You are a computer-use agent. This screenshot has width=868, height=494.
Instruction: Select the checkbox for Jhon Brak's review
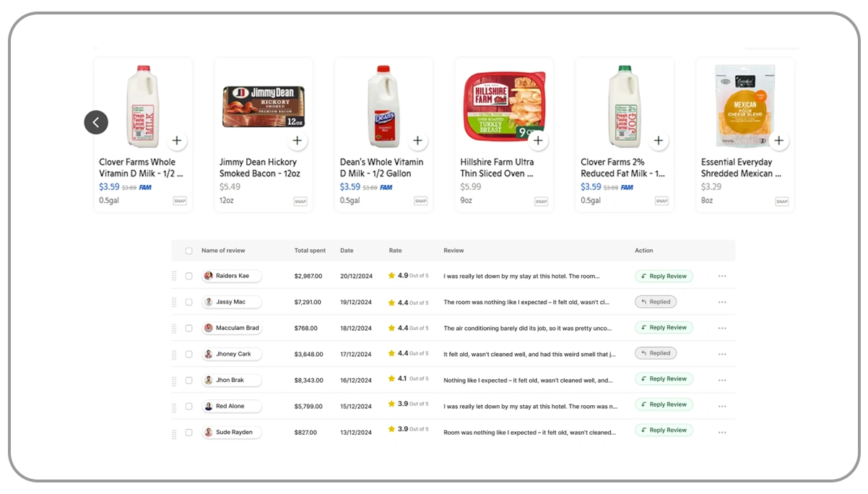(188, 380)
